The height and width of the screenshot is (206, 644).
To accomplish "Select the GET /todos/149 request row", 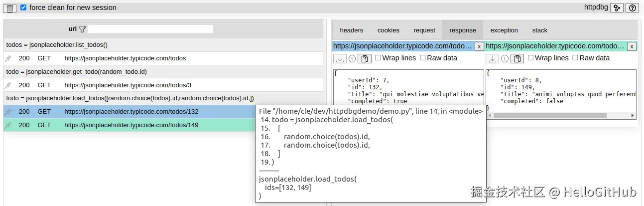I will click(129, 125).
